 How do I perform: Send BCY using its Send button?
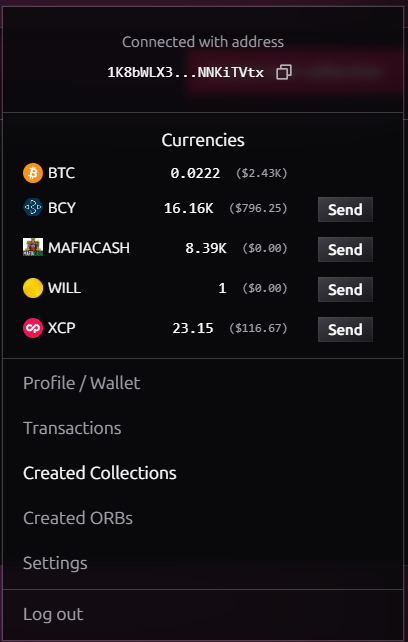(345, 210)
